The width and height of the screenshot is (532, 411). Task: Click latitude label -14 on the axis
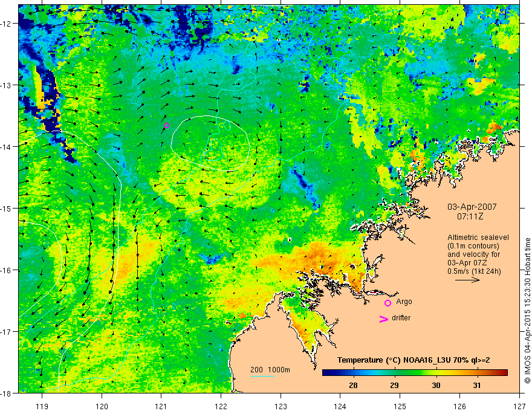(x=7, y=146)
